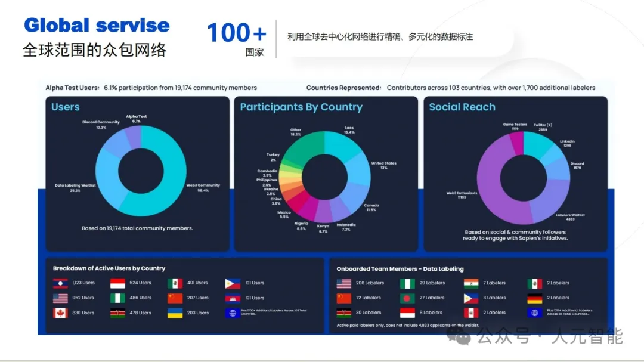Click the Germany flag beside 2 Labelers
This screenshot has height=362, width=644.
535,298
